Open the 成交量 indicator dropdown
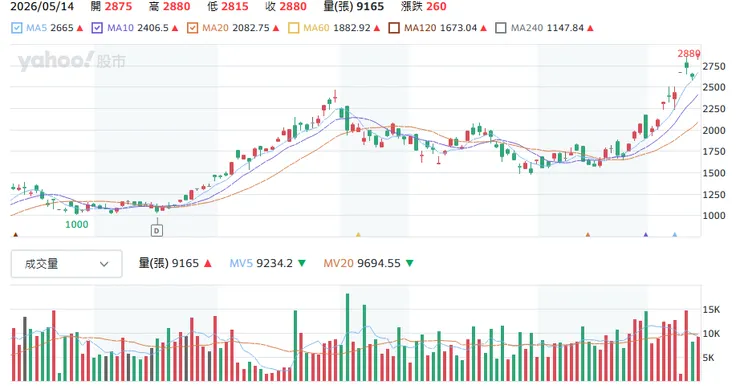Image resolution: width=740 pixels, height=388 pixels. pyautogui.click(x=67, y=264)
